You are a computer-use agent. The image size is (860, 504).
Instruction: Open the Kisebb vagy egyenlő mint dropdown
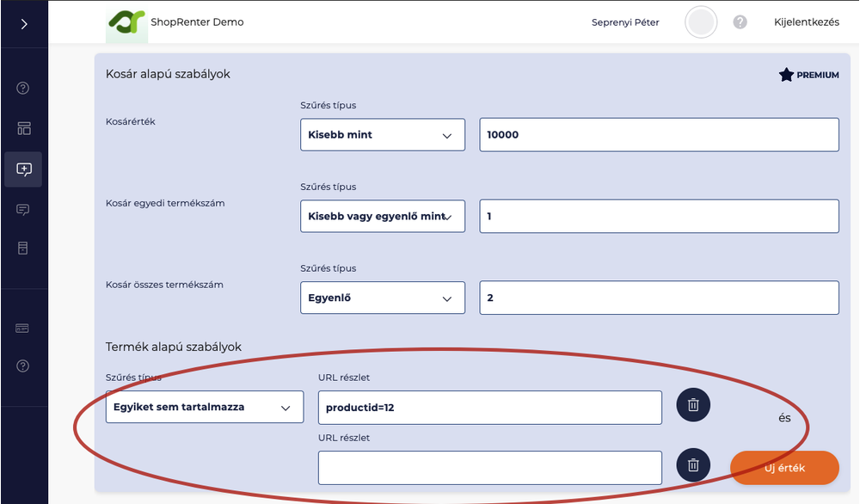coord(382,217)
